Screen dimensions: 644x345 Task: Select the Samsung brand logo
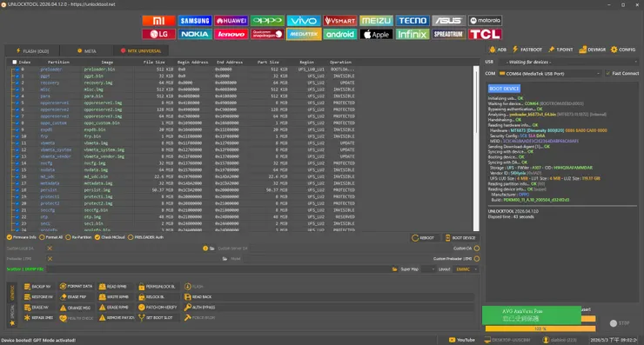coord(195,21)
